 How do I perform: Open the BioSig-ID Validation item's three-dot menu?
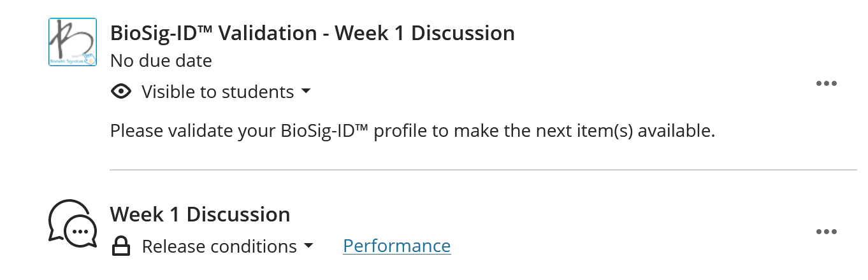826,83
